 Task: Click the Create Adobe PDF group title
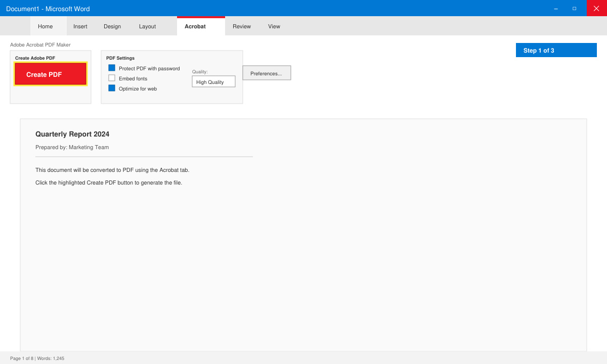[35, 58]
